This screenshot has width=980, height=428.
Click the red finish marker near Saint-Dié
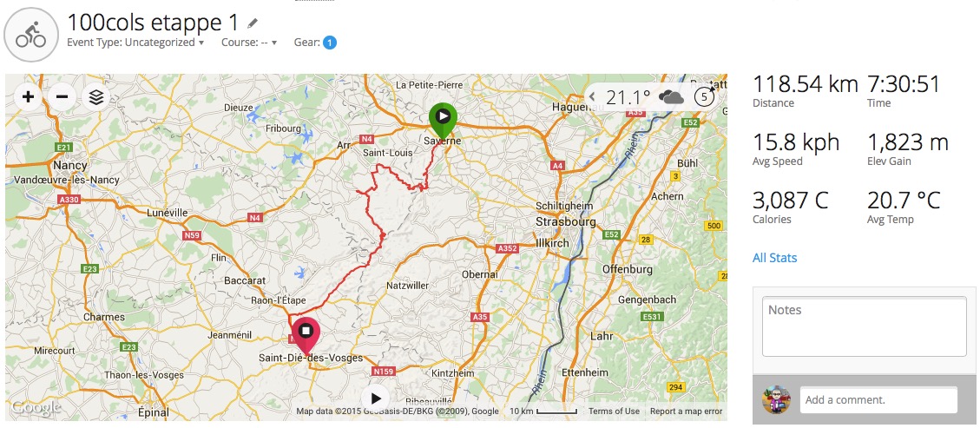(306, 335)
